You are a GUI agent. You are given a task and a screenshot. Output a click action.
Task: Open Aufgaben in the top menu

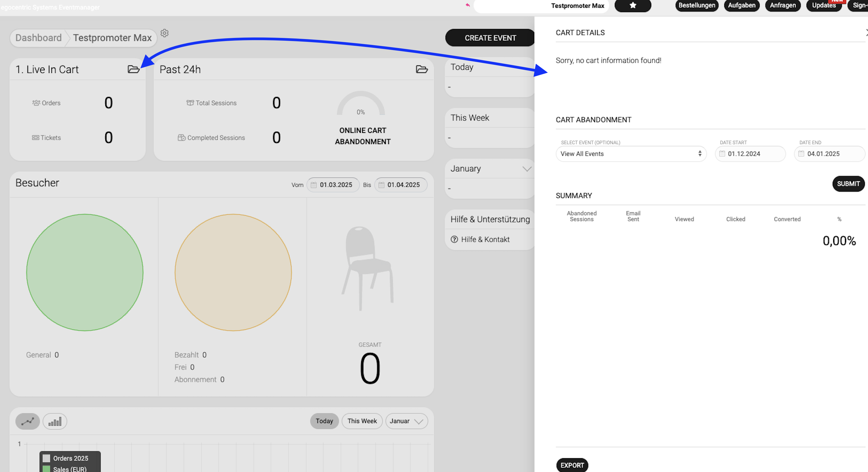tap(741, 5)
